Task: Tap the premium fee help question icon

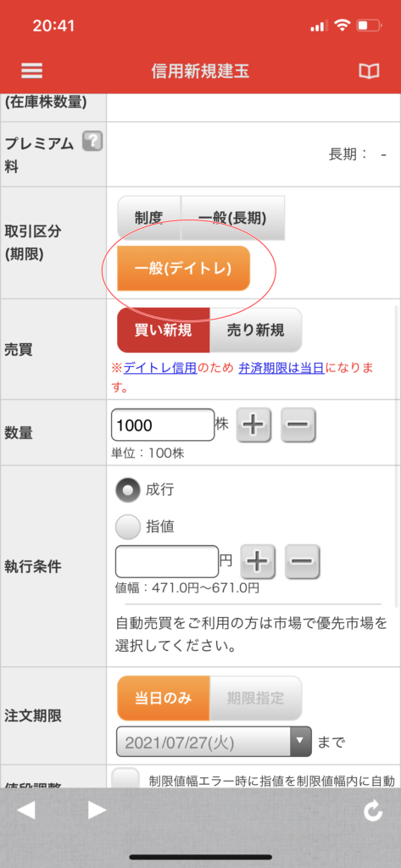Action: coord(92,142)
